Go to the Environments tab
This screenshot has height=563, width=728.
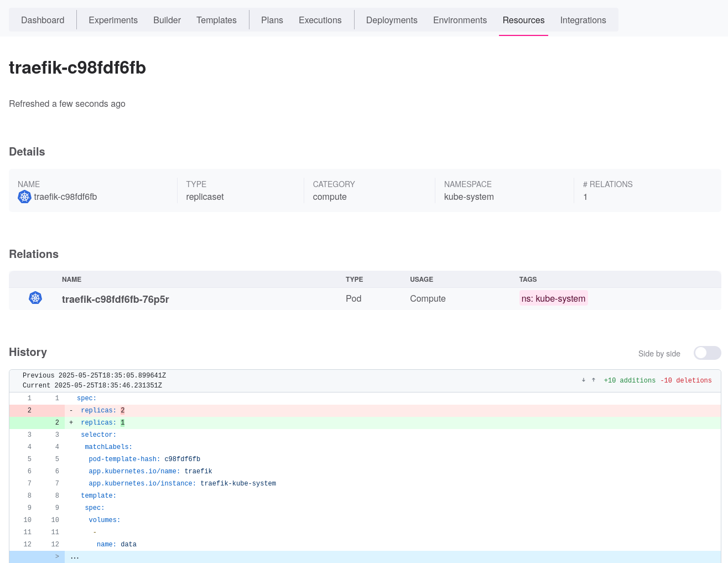(460, 20)
